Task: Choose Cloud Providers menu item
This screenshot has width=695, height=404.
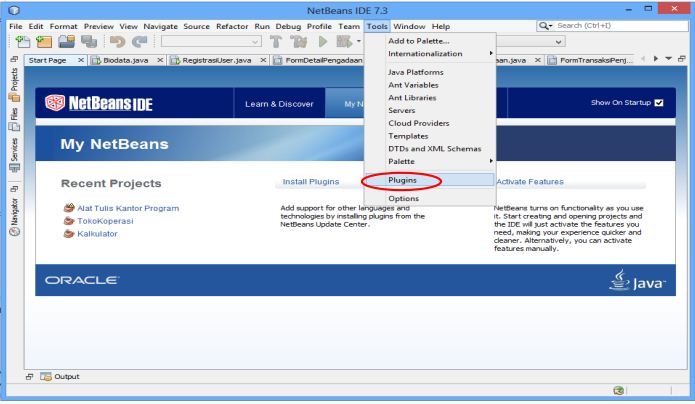Action: (429, 123)
